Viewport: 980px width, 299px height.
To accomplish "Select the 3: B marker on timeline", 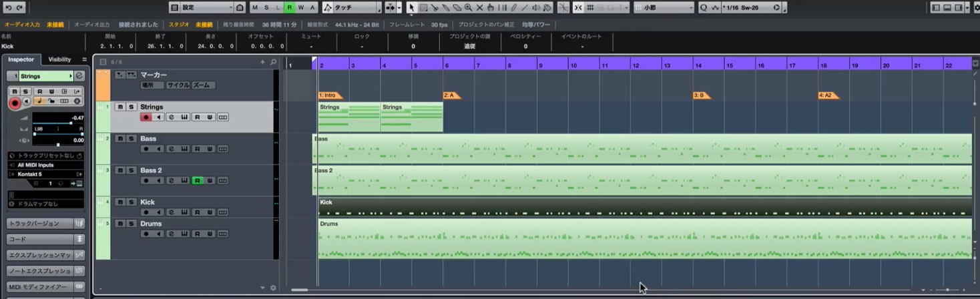I will click(701, 95).
